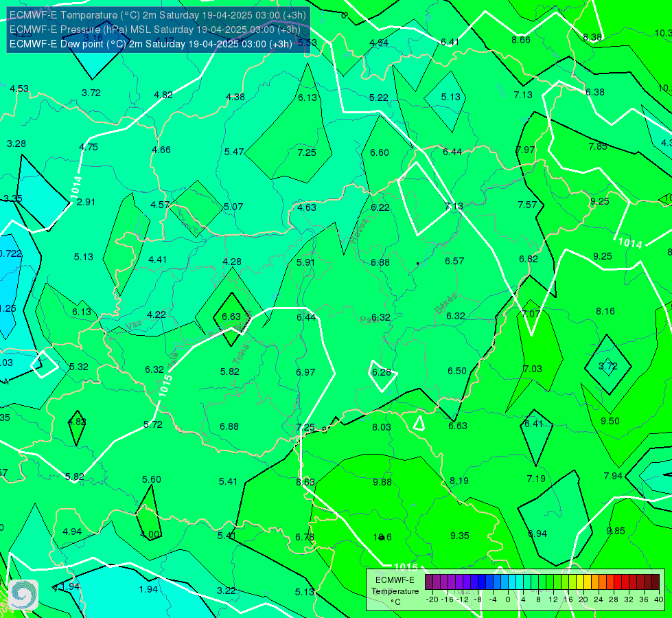Click the 7.03 temperature value

[532, 369]
